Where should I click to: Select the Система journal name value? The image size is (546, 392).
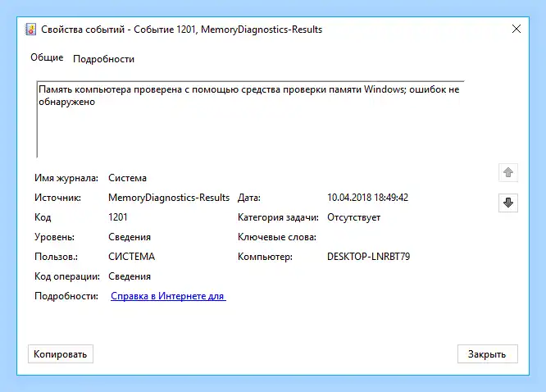(127, 178)
